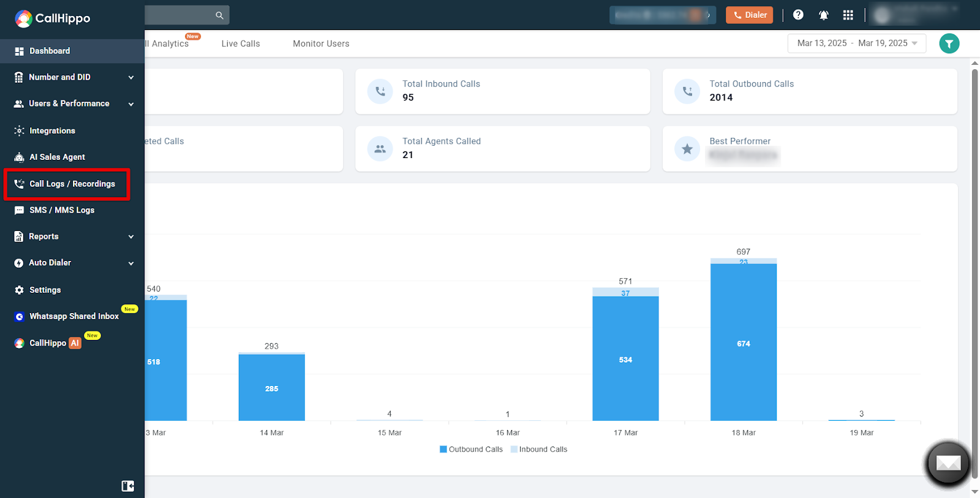Toggle the Outbound Calls legend item
The image size is (980, 498).
(x=471, y=450)
